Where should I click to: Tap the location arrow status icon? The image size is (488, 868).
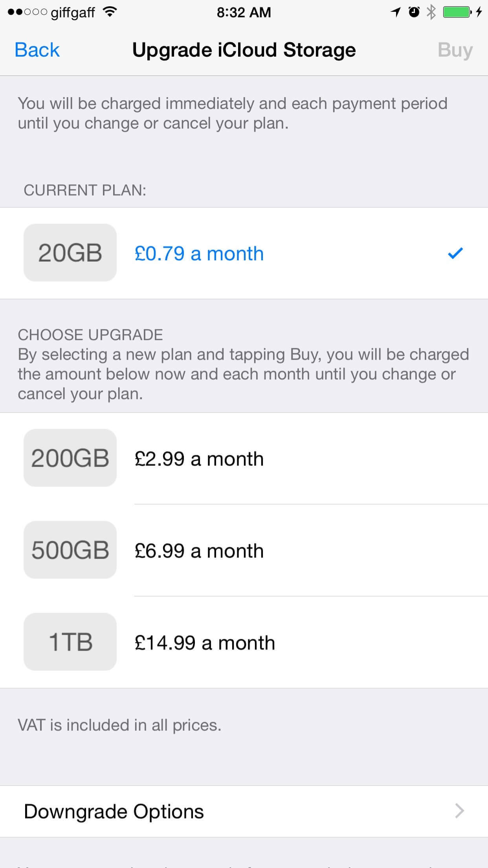coord(395,12)
